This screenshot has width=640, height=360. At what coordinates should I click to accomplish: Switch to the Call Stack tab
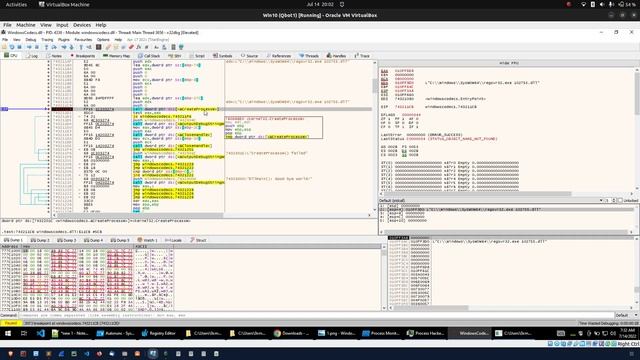pyautogui.click(x=149, y=56)
